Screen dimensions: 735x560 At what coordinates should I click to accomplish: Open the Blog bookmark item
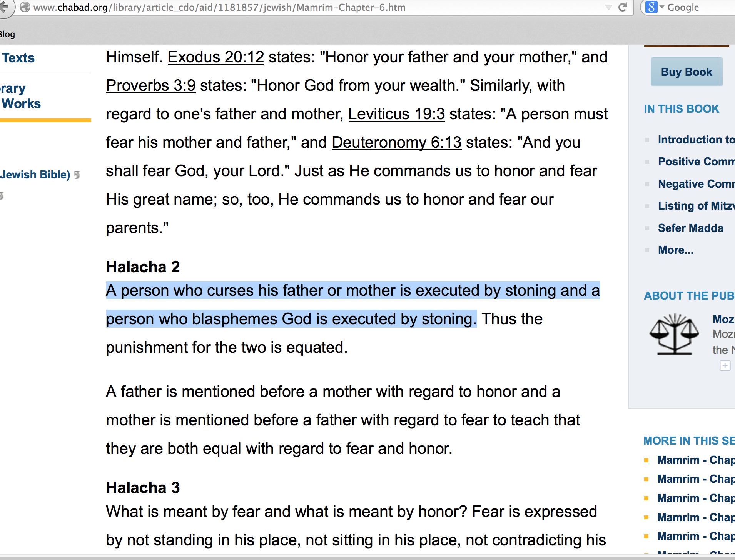(x=8, y=34)
